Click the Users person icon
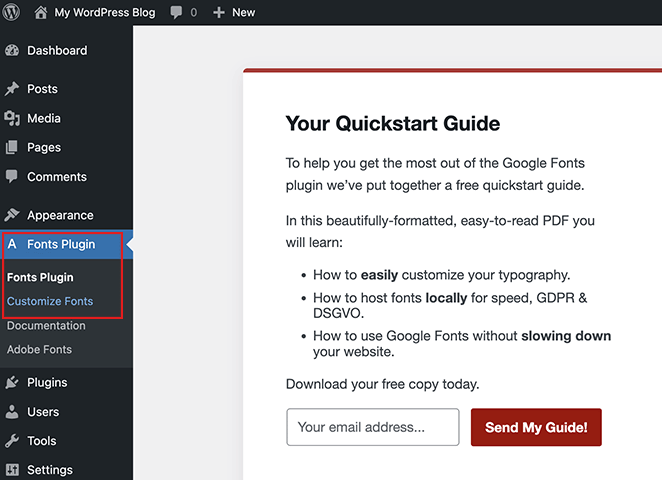Image resolution: width=662 pixels, height=480 pixels. click(12, 412)
